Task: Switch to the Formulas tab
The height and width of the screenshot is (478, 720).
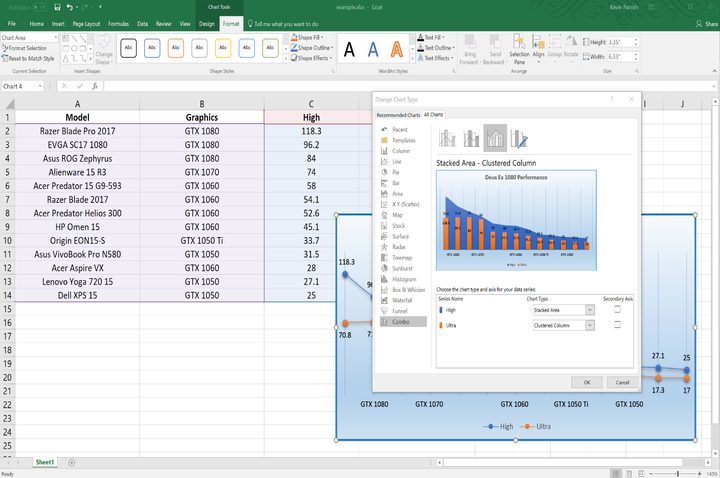Action: (118, 24)
